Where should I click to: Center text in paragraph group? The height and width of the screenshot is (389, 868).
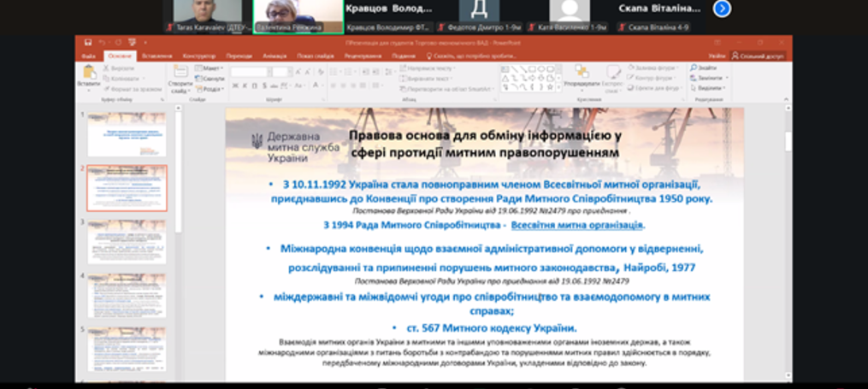point(343,85)
